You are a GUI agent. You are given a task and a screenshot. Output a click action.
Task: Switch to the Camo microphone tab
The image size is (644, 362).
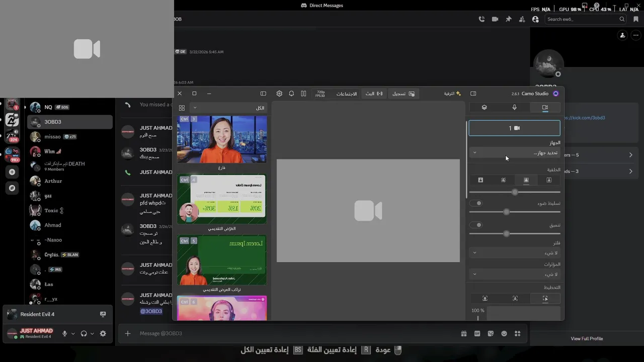click(x=514, y=107)
